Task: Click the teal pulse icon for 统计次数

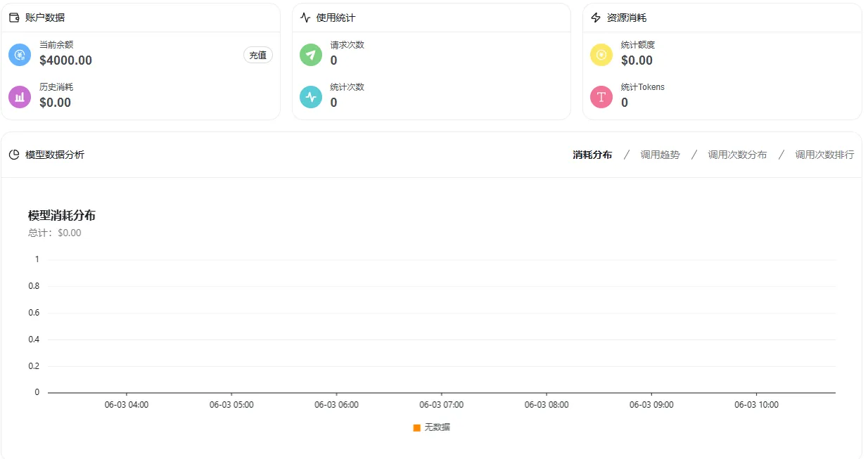Action: tap(311, 97)
